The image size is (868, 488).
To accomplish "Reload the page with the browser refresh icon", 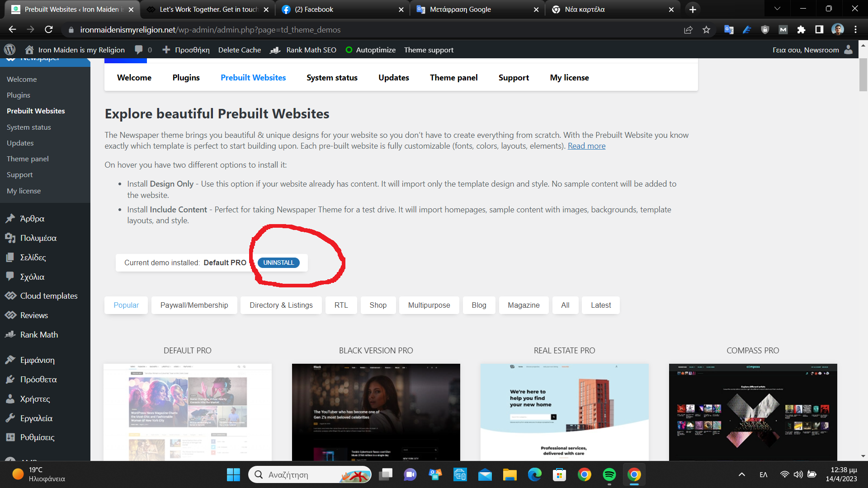I will coord(49,30).
